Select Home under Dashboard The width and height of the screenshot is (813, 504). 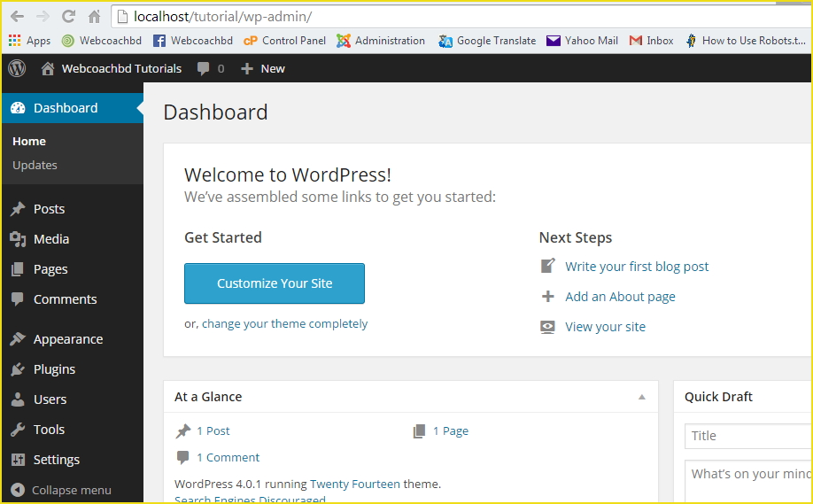coord(29,141)
